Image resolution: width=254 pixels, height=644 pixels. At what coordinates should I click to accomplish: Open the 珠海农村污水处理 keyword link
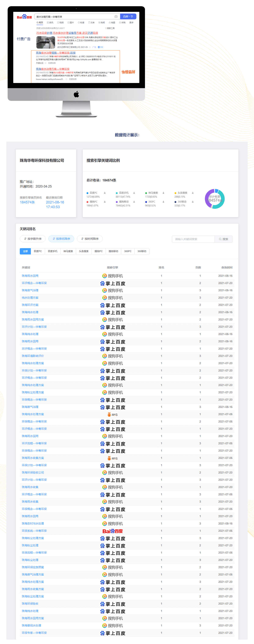33,524
